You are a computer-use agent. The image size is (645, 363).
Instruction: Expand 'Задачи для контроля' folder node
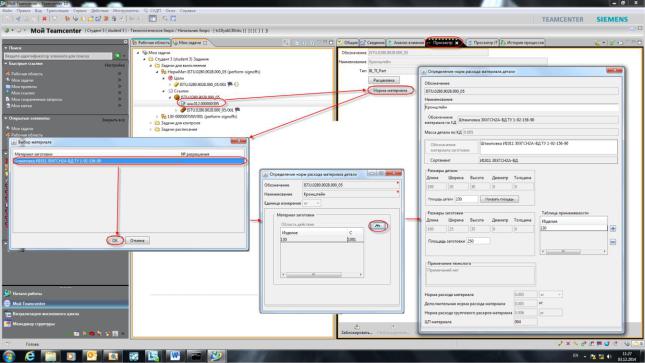click(x=151, y=123)
